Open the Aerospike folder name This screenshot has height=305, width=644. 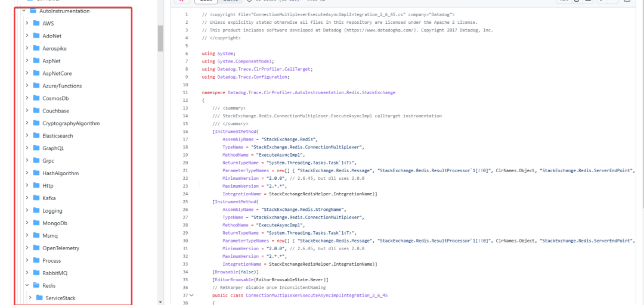click(54, 48)
